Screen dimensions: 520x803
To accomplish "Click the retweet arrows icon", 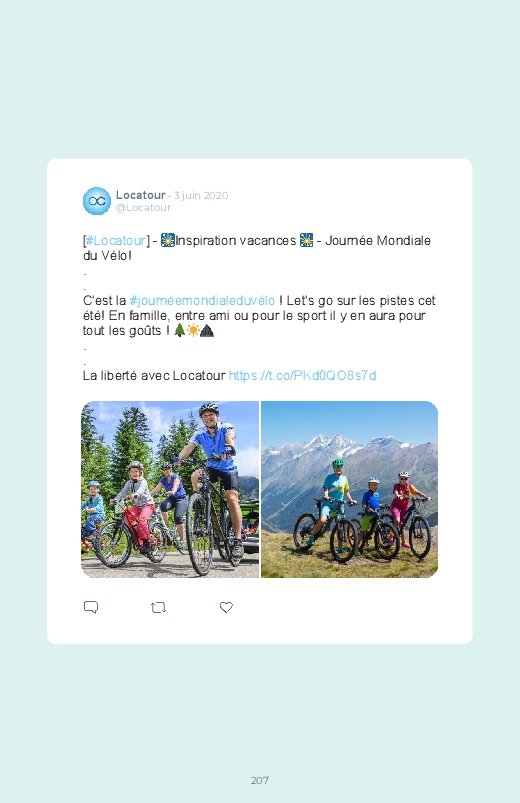I will point(158,608).
